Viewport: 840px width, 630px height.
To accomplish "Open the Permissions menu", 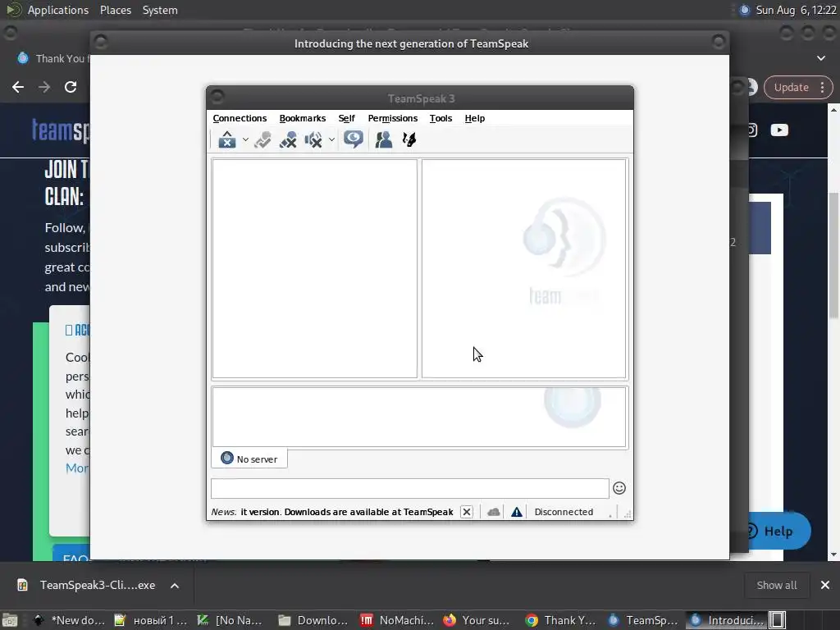I will pyautogui.click(x=393, y=118).
